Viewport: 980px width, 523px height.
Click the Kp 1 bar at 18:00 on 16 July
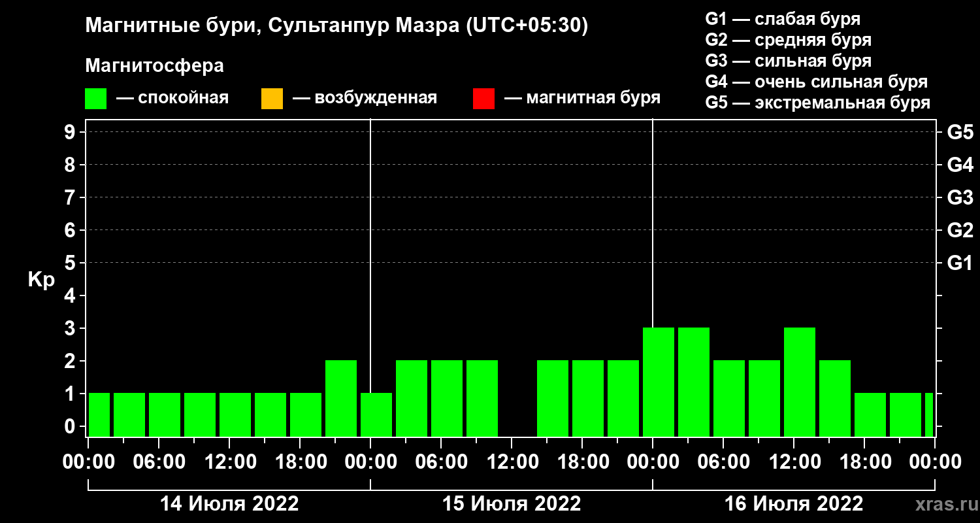(870, 414)
